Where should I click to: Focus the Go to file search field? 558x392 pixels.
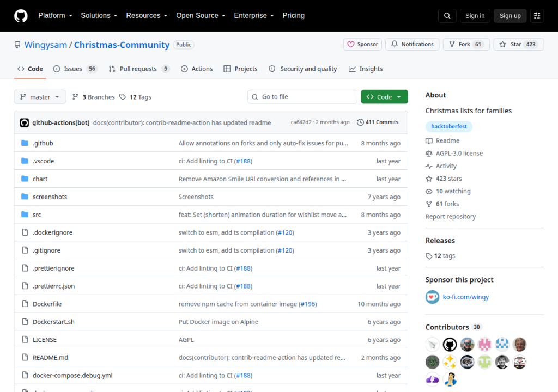302,97
